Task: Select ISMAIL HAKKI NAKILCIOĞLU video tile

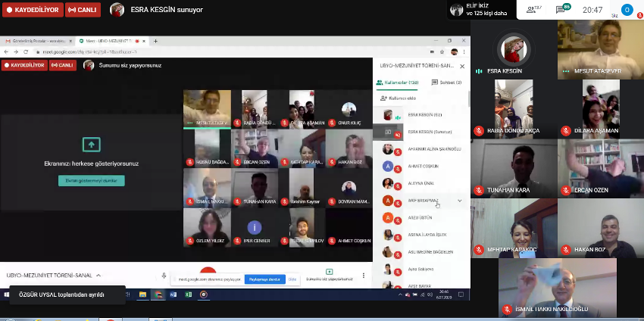Action: point(557,288)
